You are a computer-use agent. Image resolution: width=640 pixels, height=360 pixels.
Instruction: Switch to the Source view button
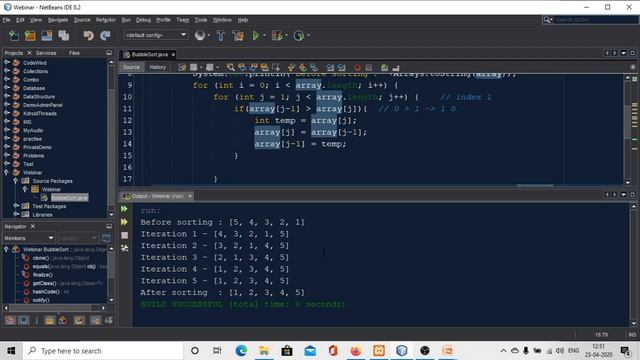click(x=131, y=67)
